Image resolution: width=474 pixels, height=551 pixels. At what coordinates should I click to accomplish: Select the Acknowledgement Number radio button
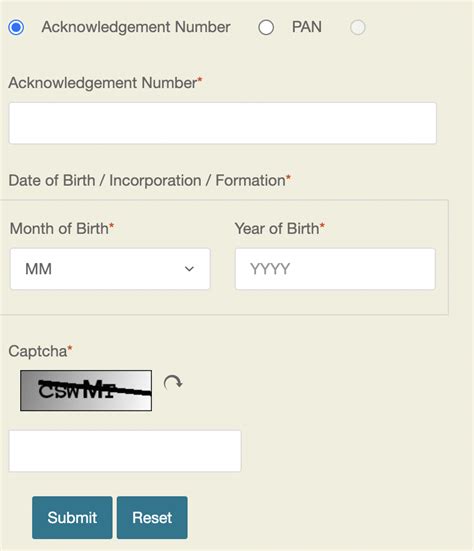pyautogui.click(x=16, y=27)
